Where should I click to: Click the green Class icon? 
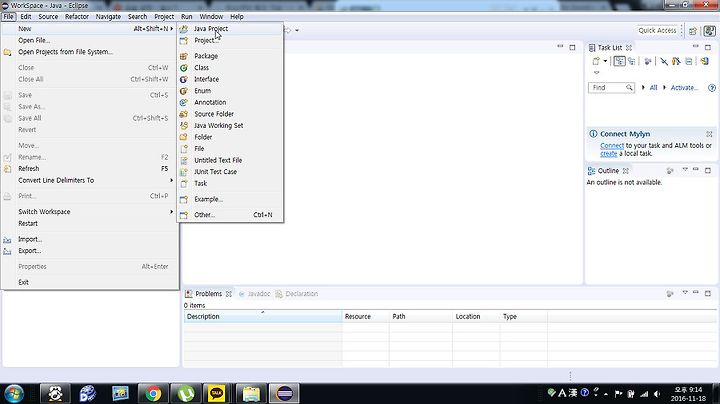pos(184,67)
